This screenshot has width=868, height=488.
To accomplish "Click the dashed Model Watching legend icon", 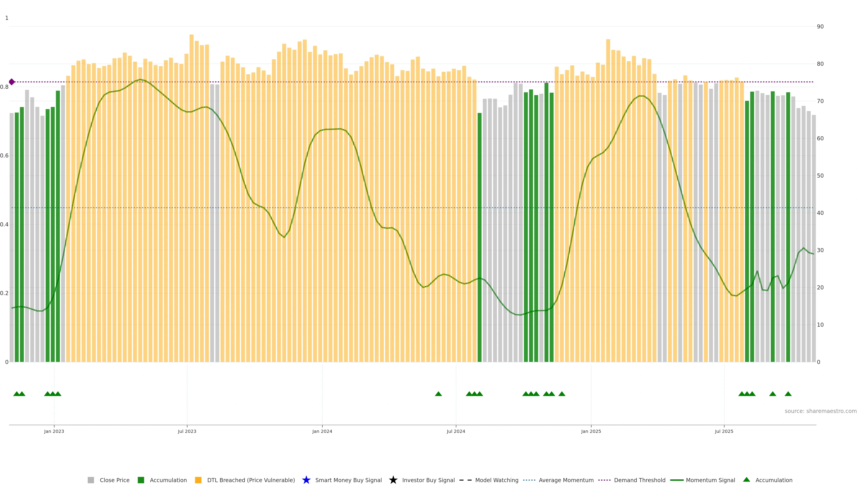I will pyautogui.click(x=465, y=480).
